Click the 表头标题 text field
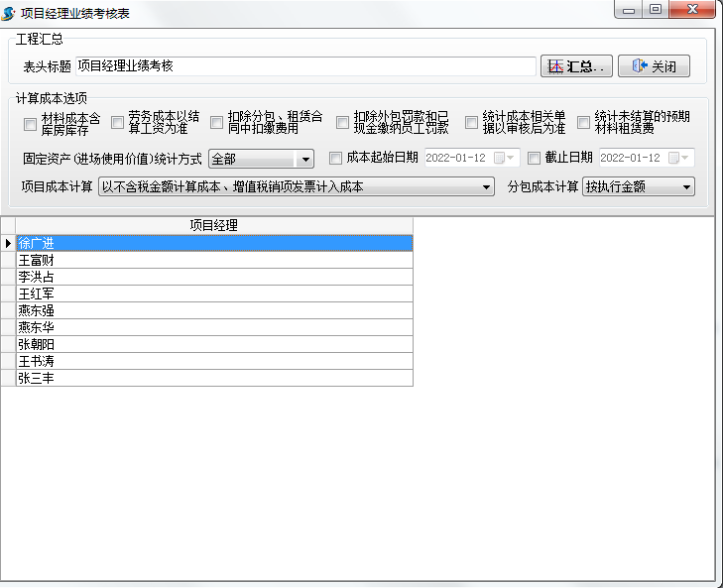 (304, 66)
